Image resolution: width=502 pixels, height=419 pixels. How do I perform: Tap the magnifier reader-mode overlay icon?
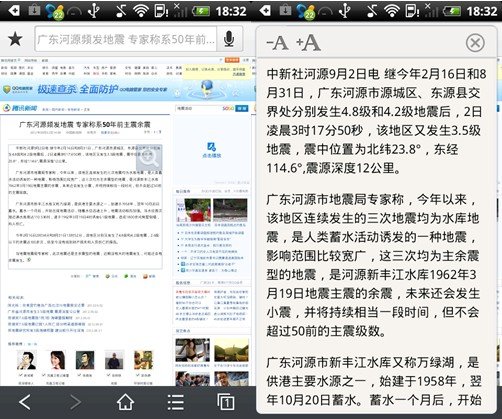[x=149, y=158]
